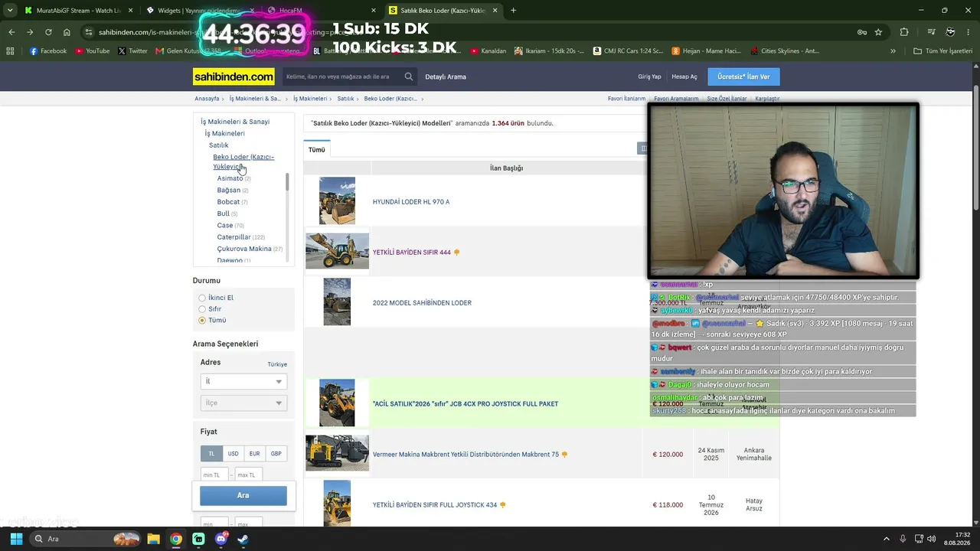Screen dimensions: 980x551
Task: Switch to Google Chrome in the taskbar
Action: coord(176,539)
